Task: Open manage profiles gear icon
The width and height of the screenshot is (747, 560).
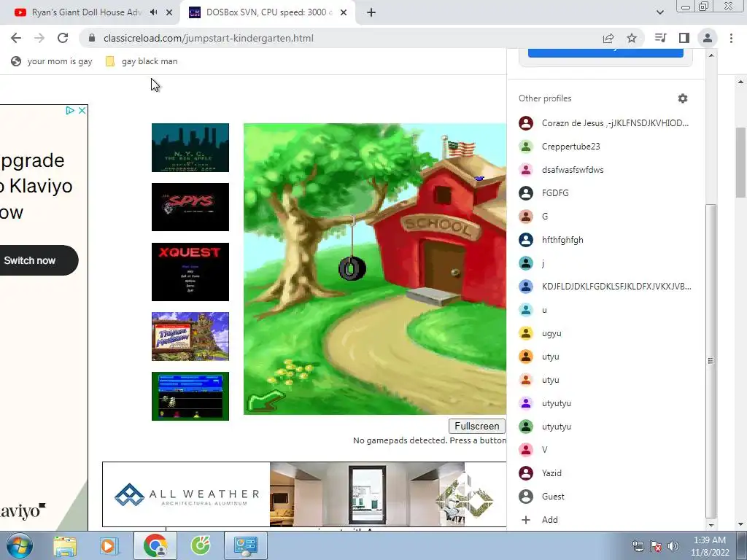Action: coord(683,98)
